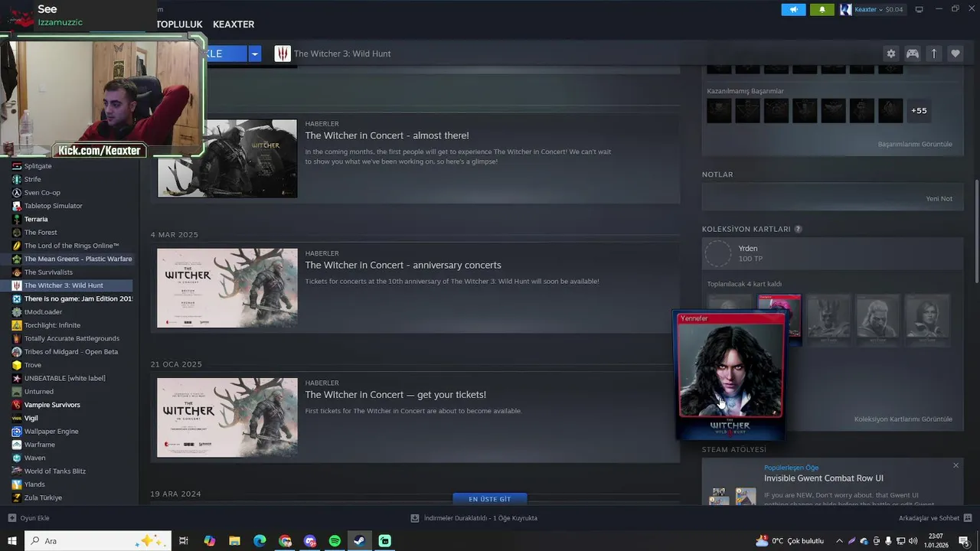Open the TOPLULUK menu
Image resolution: width=980 pixels, height=551 pixels.
click(179, 24)
